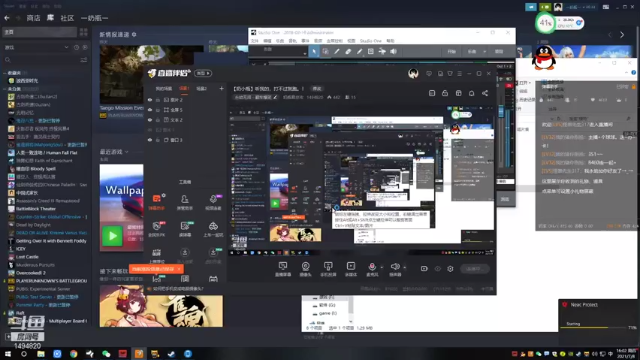Toggle the eye icon for 窗口 3
Image resolution: width=640 pixels, height=360 pixels.
(150, 140)
